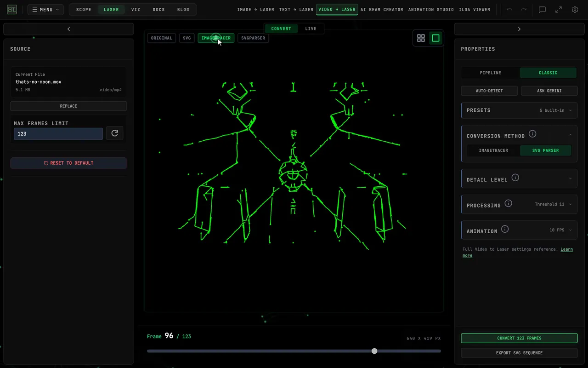Click the Max Frames Limit field
The image size is (588, 368).
pyautogui.click(x=58, y=134)
